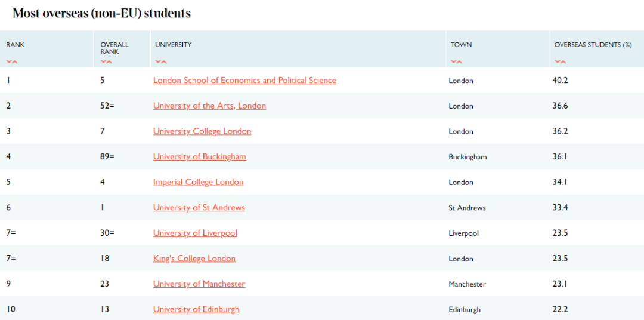Click the Most overseas (non-EU) students heading
644x320 pixels.
click(102, 13)
